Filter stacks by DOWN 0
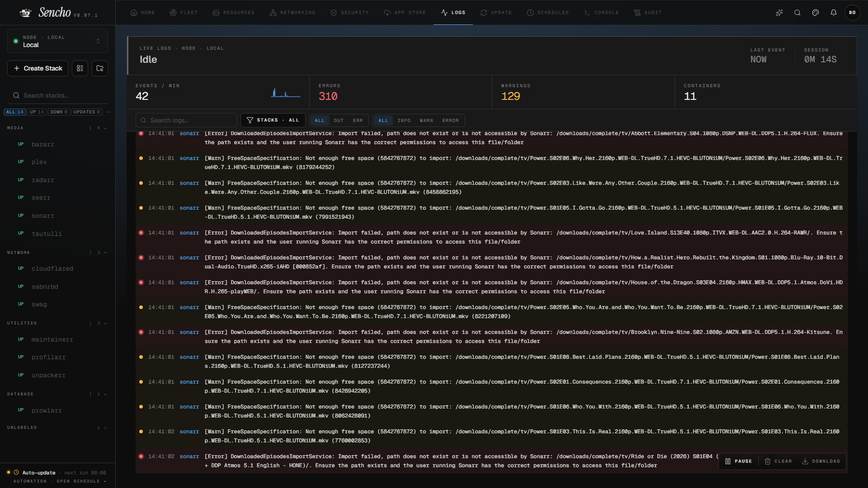This screenshot has width=868, height=488. pyautogui.click(x=59, y=112)
